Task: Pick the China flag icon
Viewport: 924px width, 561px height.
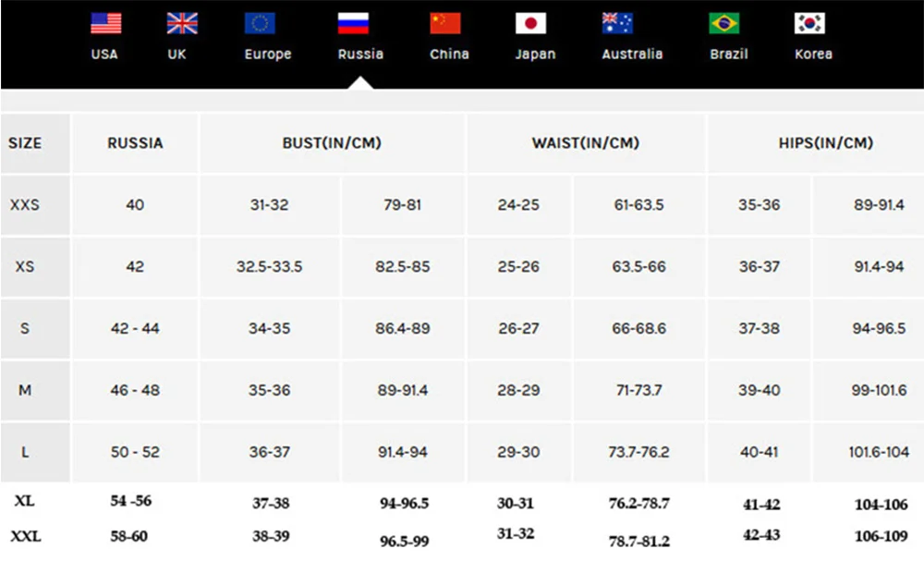Action: pyautogui.click(x=445, y=24)
